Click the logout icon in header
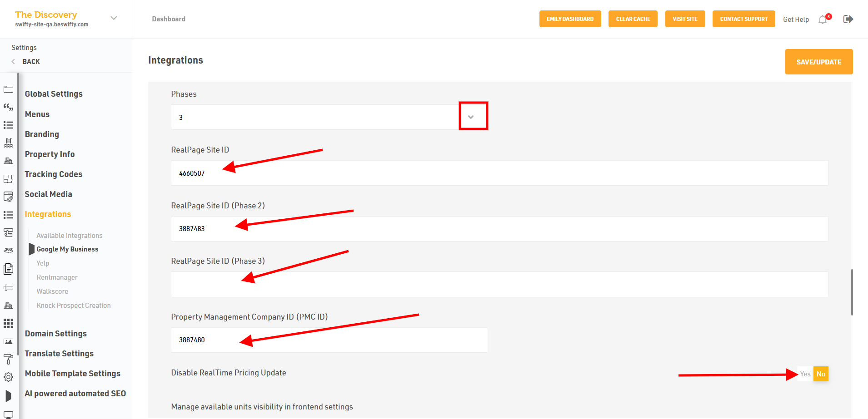The height and width of the screenshot is (419, 868). tap(848, 19)
